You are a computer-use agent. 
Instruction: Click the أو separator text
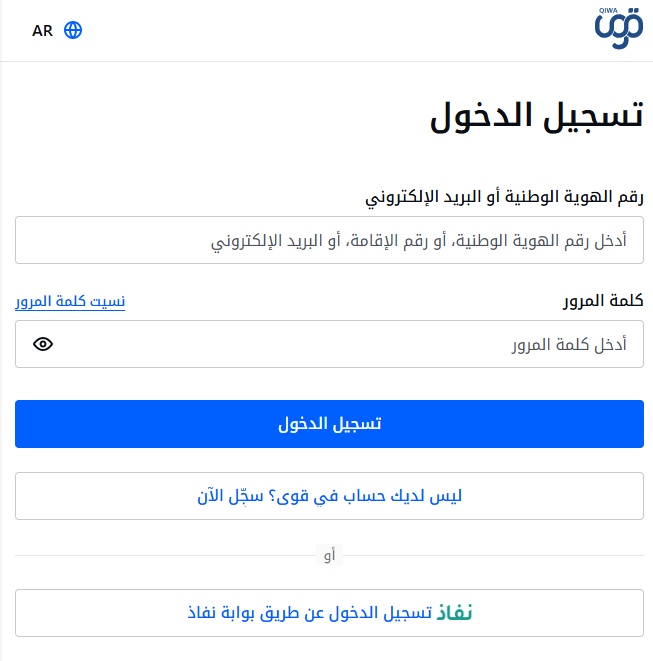click(329, 555)
